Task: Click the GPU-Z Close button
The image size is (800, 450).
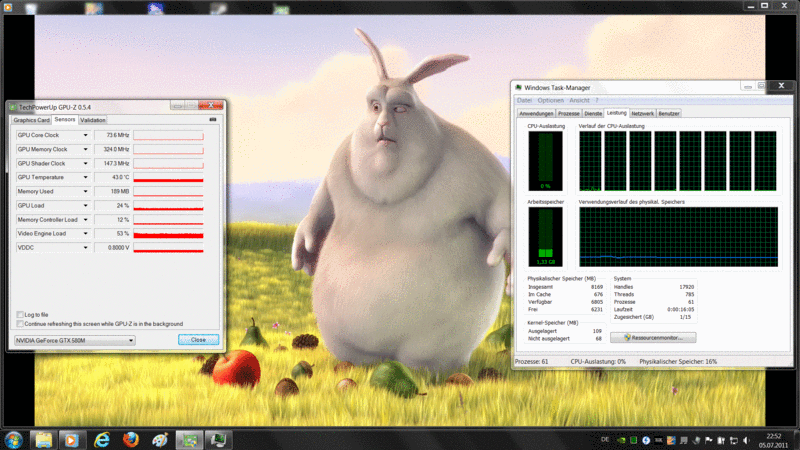Action: pos(198,340)
